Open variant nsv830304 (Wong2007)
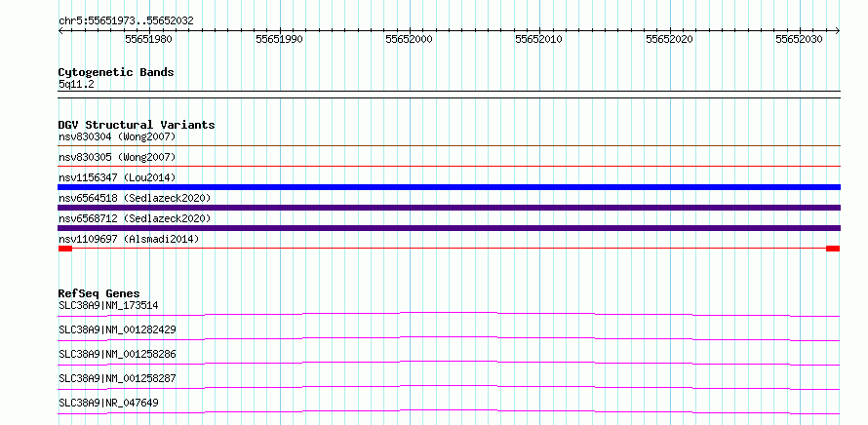 [117, 136]
